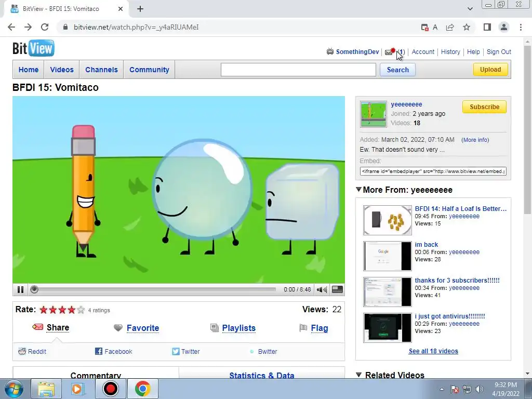Open the inbox envelope icon
This screenshot has height=399, width=532.
click(390, 52)
